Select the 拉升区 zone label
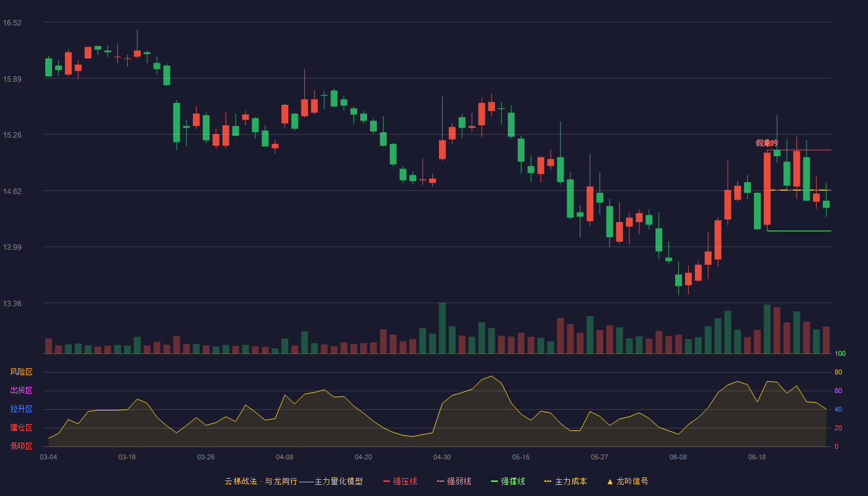Screen dimensions: 868x496 [21, 409]
